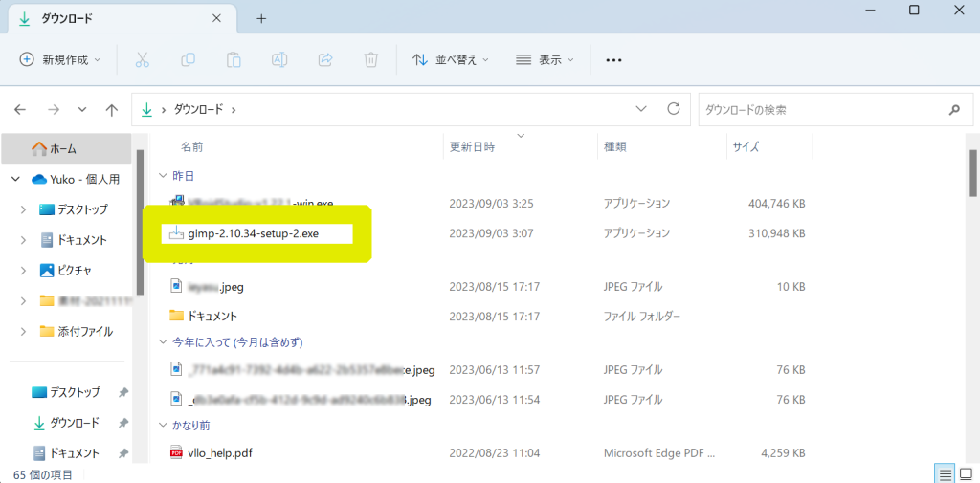Image resolution: width=980 pixels, height=483 pixels.
Task: Open the 新規作成 menu
Action: tap(60, 60)
